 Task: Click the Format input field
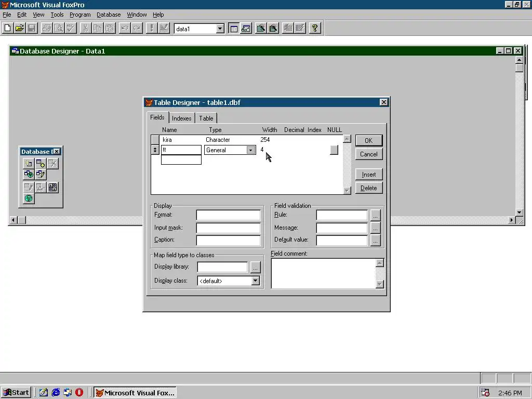point(229,215)
